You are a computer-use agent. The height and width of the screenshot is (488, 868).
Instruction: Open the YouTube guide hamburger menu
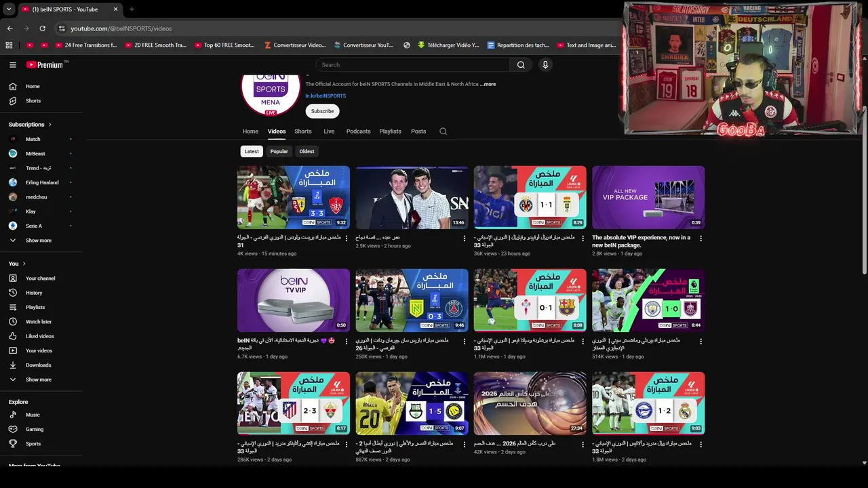[x=12, y=65]
